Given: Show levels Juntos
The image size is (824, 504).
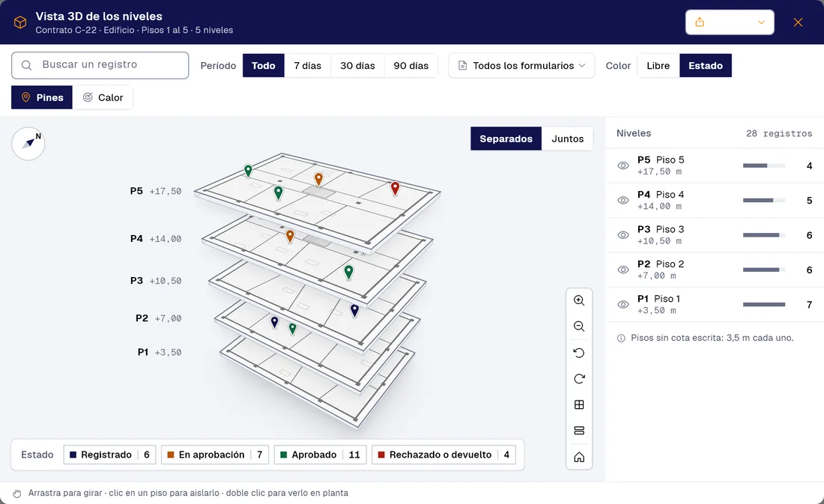Looking at the screenshot, I should [x=568, y=139].
